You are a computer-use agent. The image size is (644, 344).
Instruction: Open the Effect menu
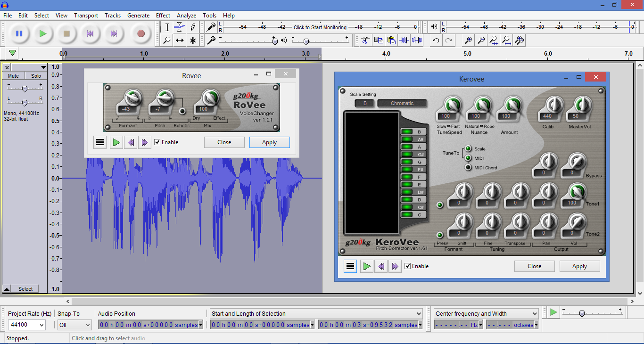pyautogui.click(x=163, y=16)
